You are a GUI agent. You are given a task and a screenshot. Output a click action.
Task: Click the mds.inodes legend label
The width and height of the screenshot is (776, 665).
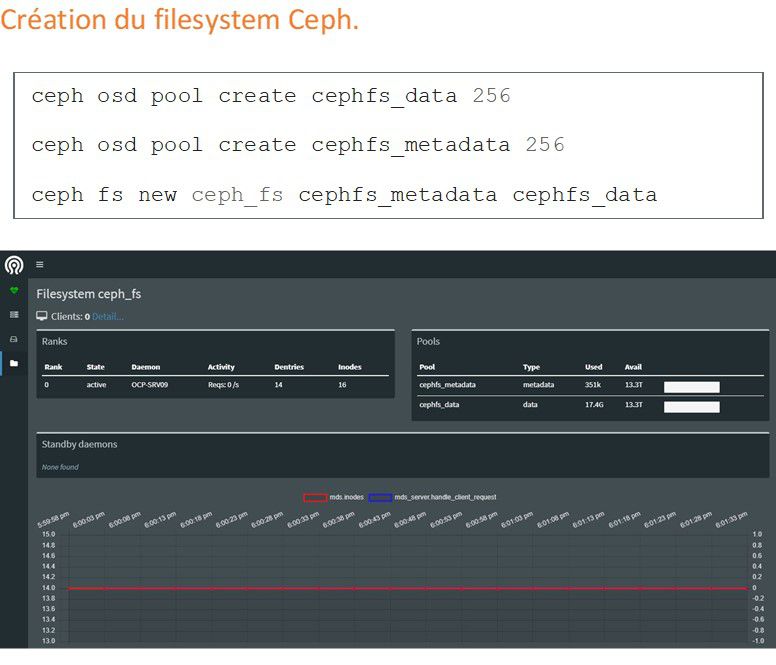click(346, 497)
